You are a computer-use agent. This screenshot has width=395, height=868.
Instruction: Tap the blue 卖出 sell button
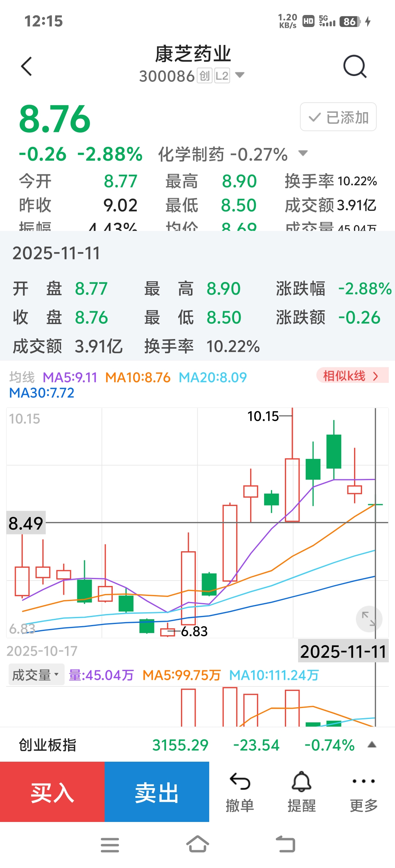tap(157, 792)
